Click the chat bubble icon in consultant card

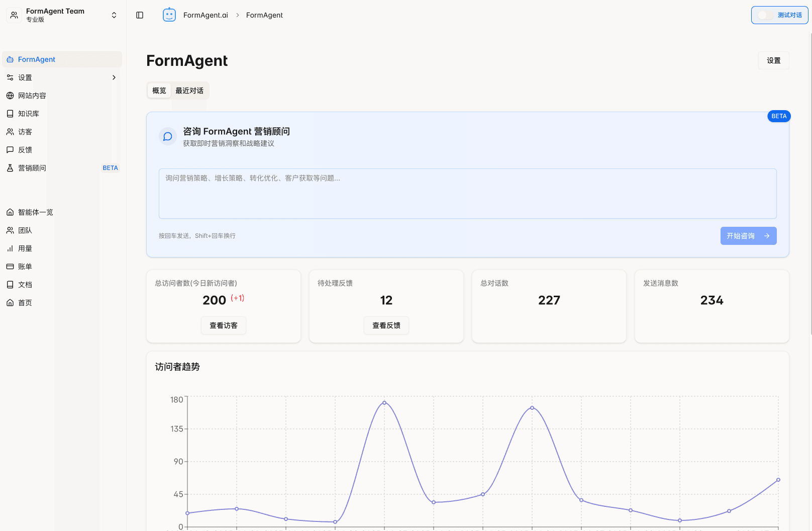click(168, 136)
